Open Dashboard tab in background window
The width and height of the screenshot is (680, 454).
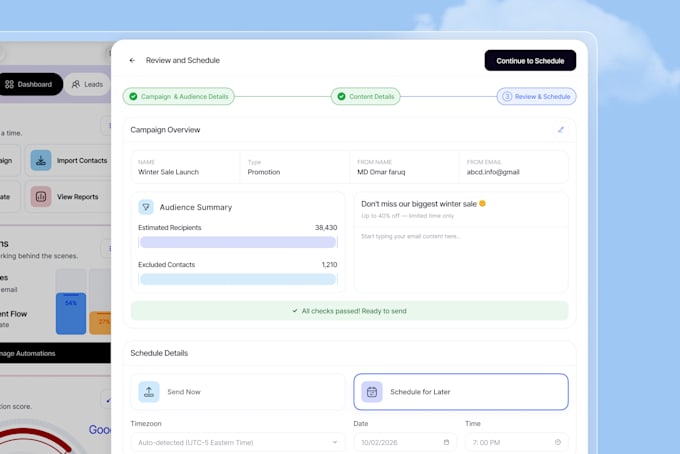[29, 84]
